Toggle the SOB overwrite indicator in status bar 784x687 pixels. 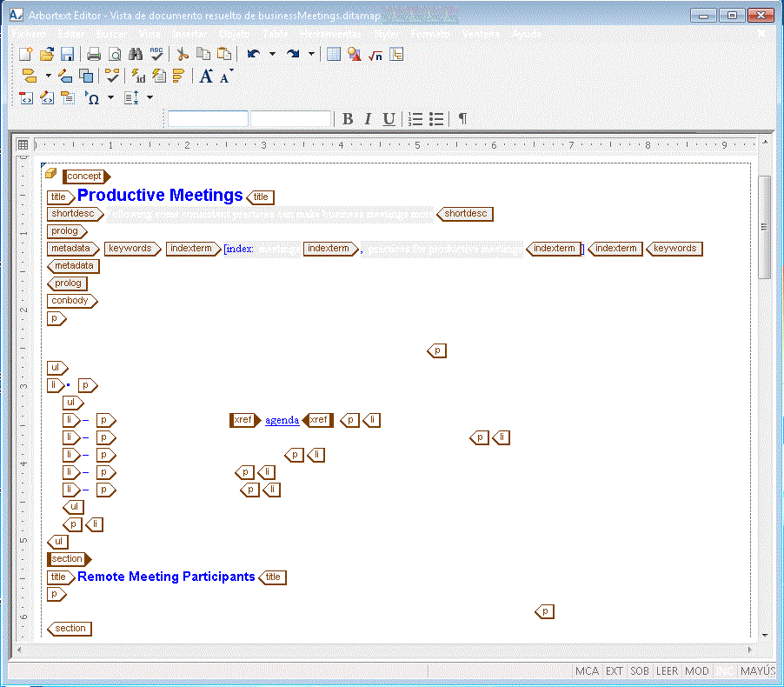point(640,671)
